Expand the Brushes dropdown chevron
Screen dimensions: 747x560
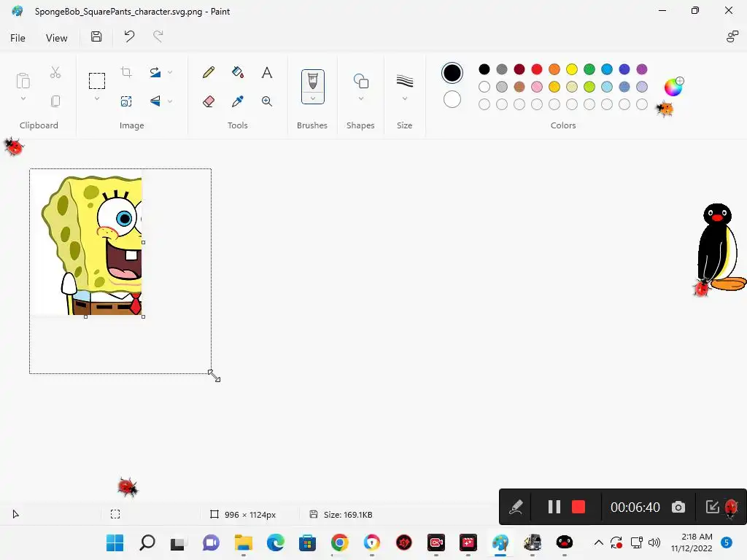tap(312, 98)
